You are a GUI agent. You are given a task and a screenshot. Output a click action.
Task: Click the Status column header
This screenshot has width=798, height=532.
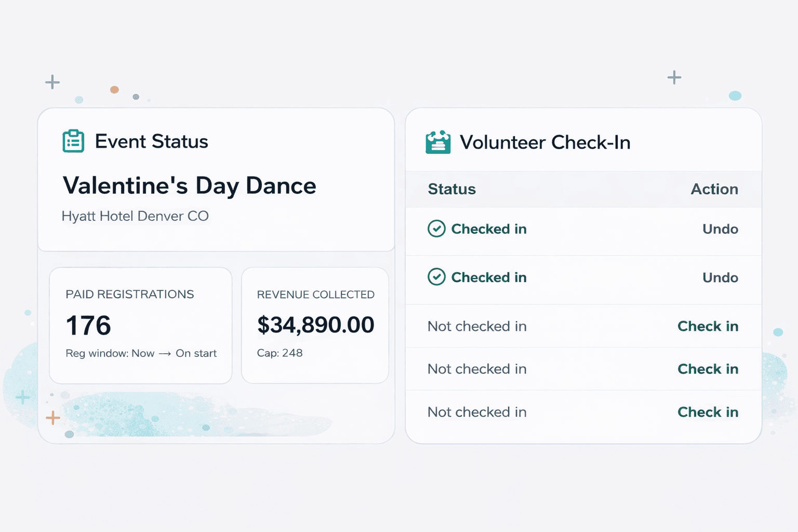(451, 189)
